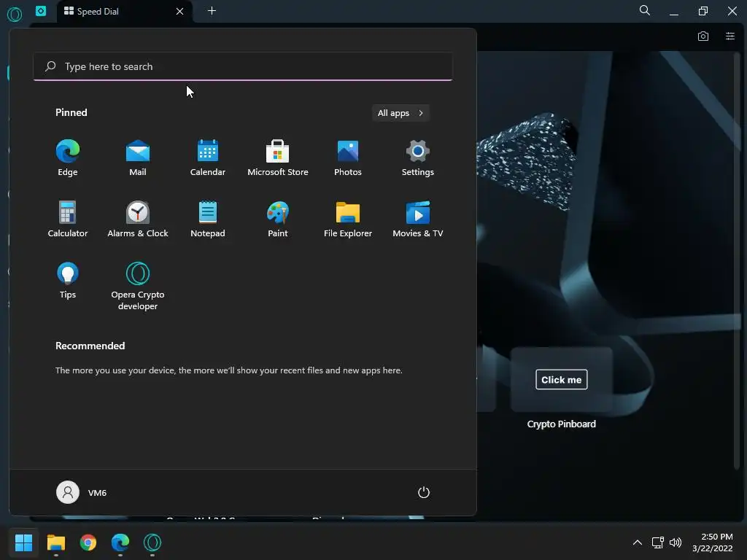747x560 pixels.
Task: Close the Speed Dial tab
Action: point(179,11)
